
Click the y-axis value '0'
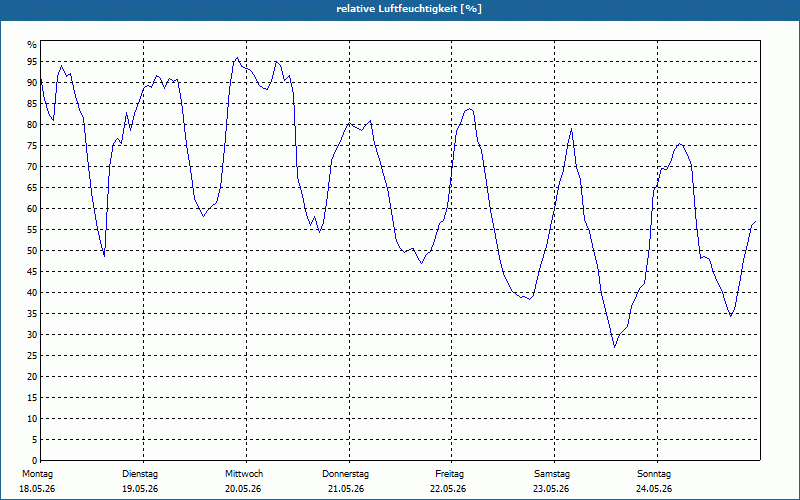coord(35,461)
